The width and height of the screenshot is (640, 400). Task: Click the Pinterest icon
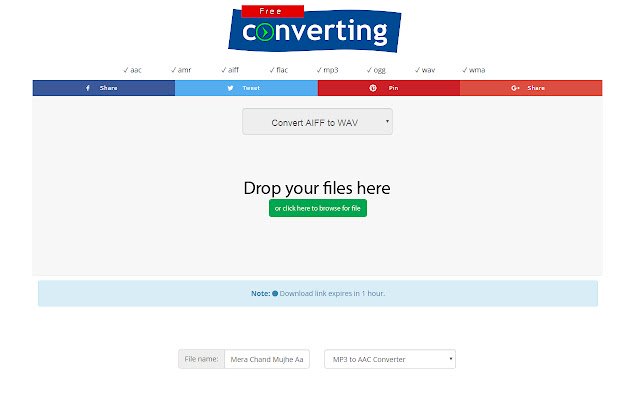click(x=373, y=88)
